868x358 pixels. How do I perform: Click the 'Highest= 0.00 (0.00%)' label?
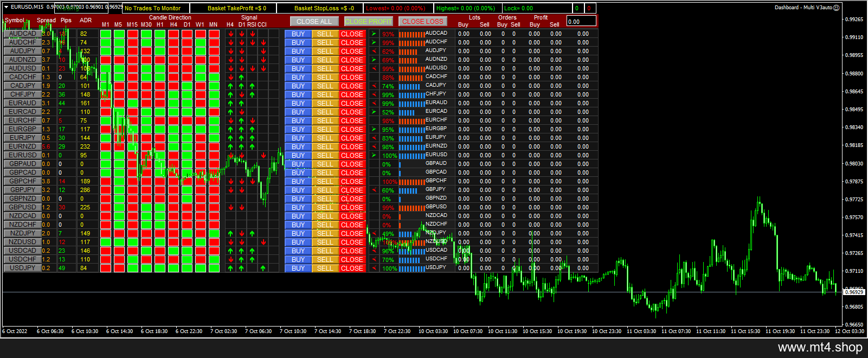466,8
